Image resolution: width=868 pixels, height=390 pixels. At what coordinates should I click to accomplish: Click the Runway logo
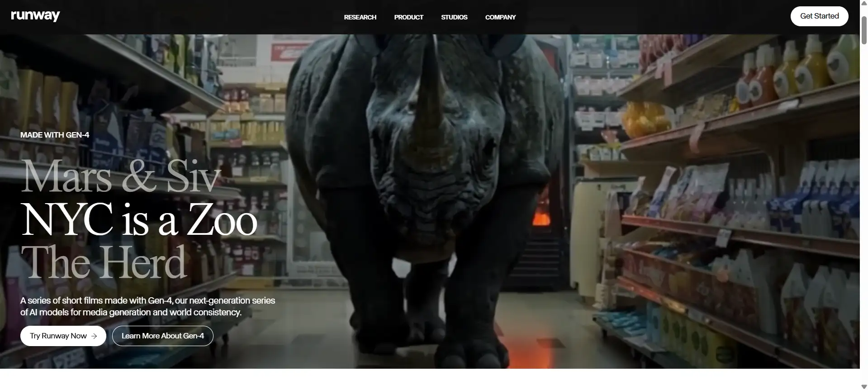tap(35, 16)
